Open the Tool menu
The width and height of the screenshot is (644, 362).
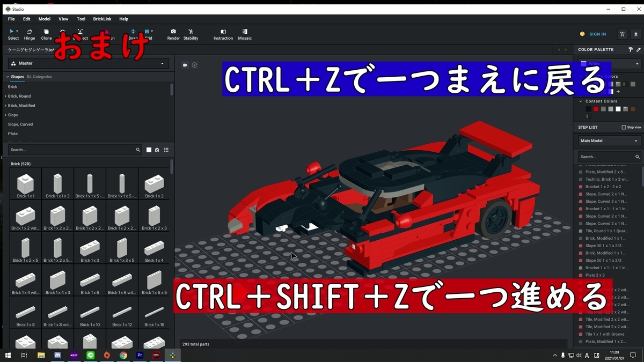pos(81,19)
